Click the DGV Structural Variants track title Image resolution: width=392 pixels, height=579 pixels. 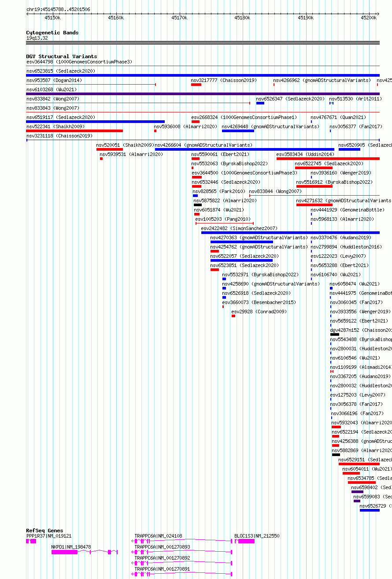(62, 56)
